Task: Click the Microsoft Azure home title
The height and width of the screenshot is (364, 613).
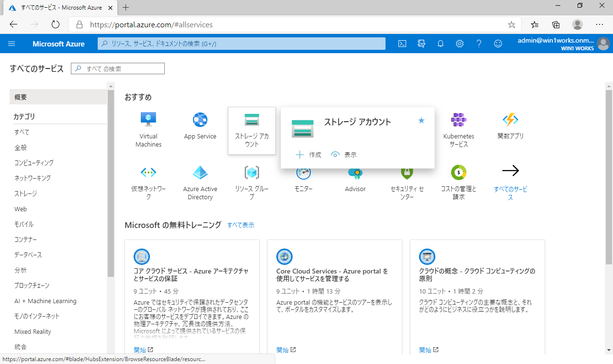Action: [x=58, y=44]
